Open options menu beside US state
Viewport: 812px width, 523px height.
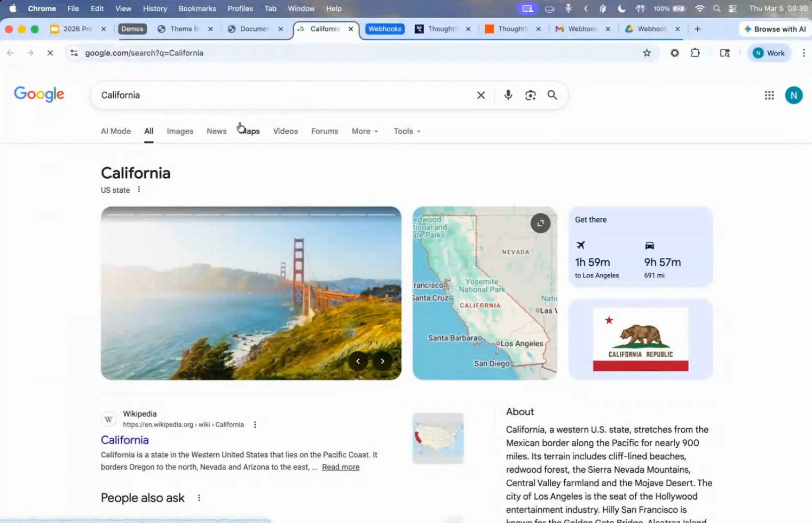tap(139, 189)
